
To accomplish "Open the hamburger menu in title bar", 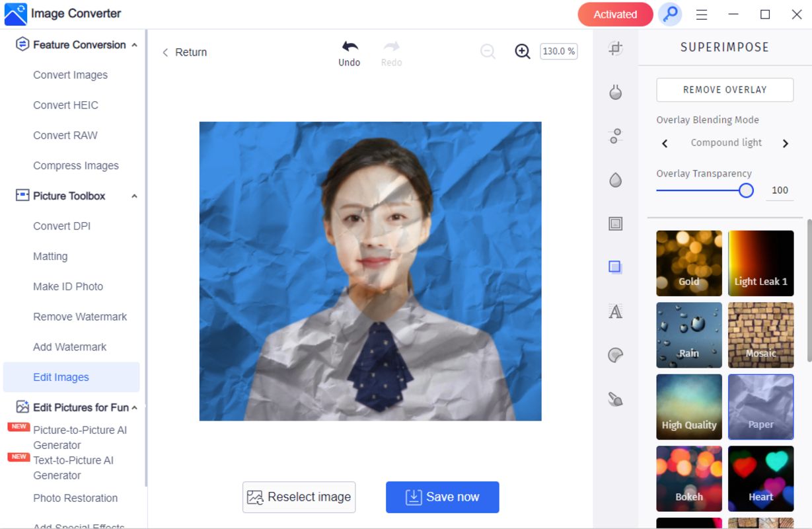I will 702,15.
